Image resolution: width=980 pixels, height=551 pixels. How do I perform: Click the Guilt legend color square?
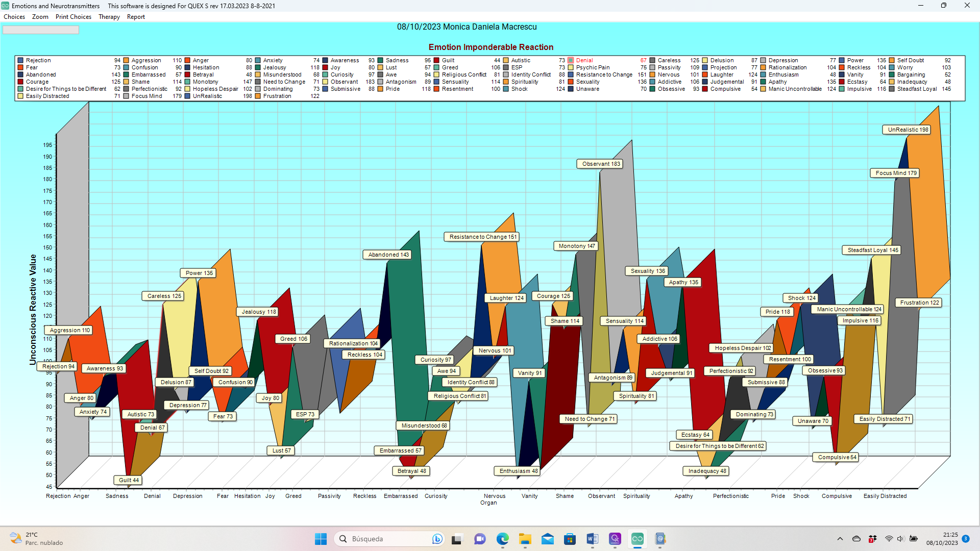coord(436,60)
